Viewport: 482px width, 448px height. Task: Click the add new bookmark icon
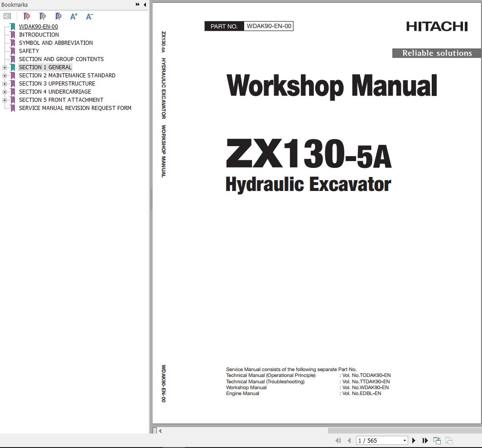(43, 16)
